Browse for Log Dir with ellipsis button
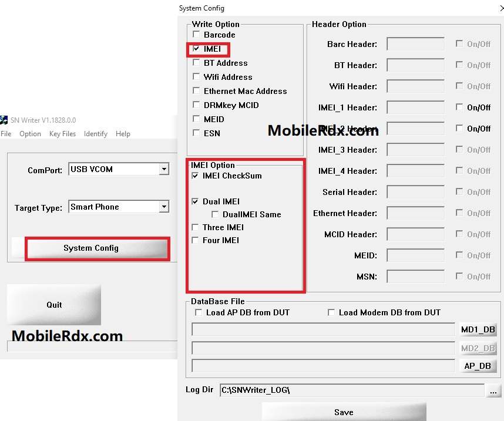This screenshot has height=421, width=504. (493, 391)
